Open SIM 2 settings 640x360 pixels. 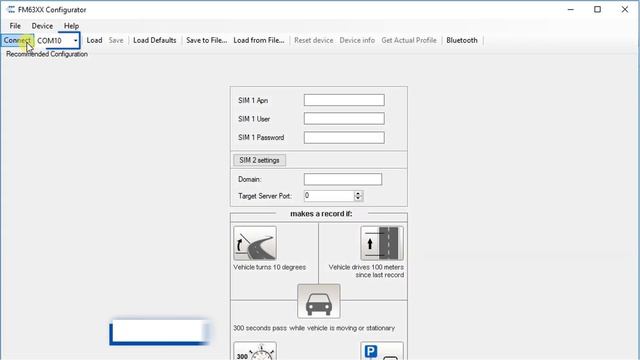point(260,160)
